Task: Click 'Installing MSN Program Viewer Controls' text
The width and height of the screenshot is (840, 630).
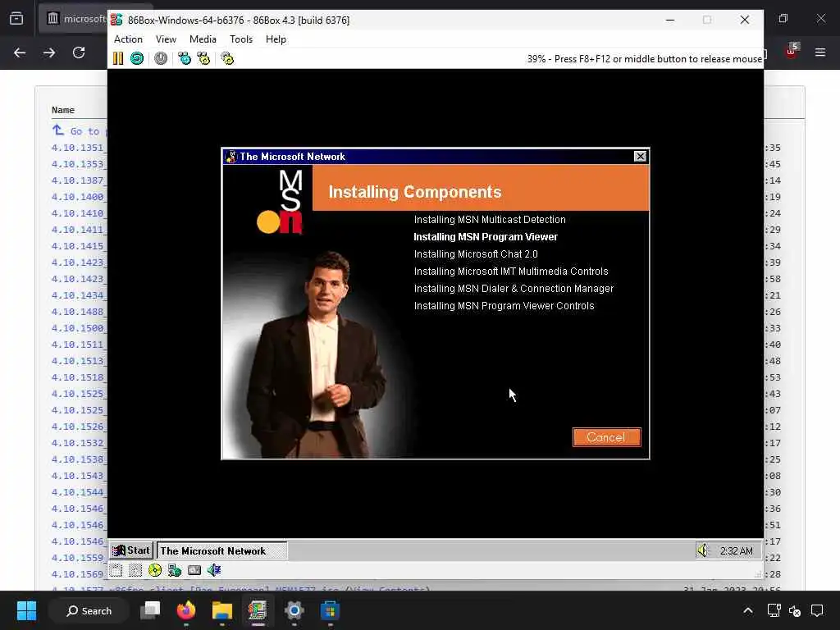Action: click(x=504, y=306)
